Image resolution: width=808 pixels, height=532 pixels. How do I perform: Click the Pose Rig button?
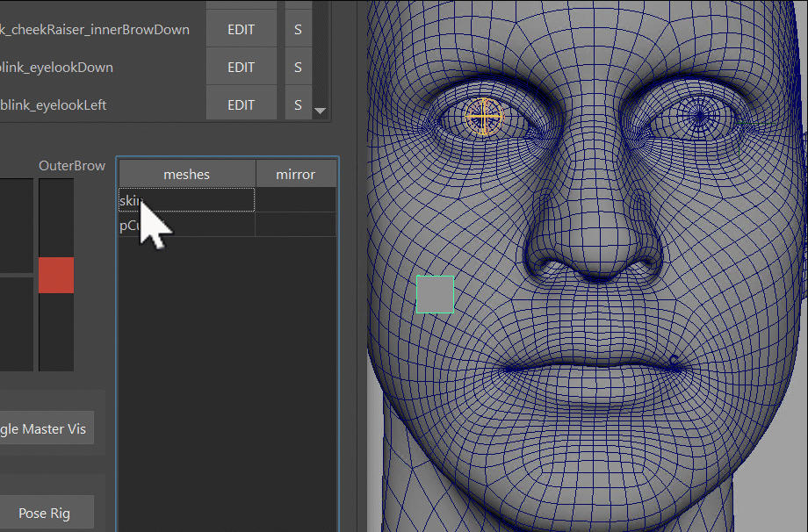(x=47, y=513)
